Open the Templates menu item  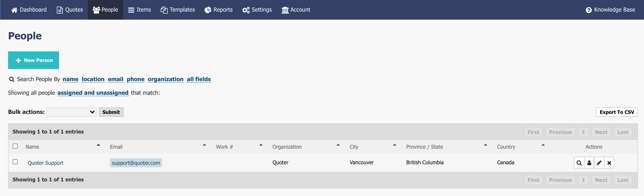178,10
